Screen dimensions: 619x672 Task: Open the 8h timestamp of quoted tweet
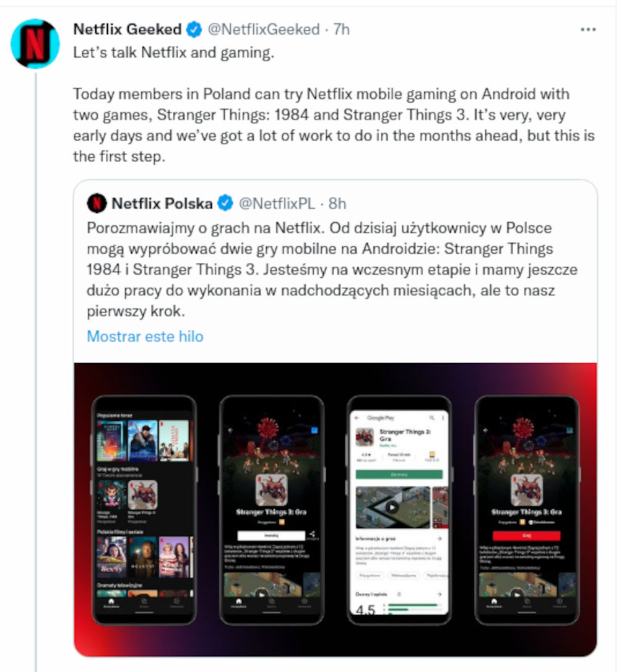(337, 204)
